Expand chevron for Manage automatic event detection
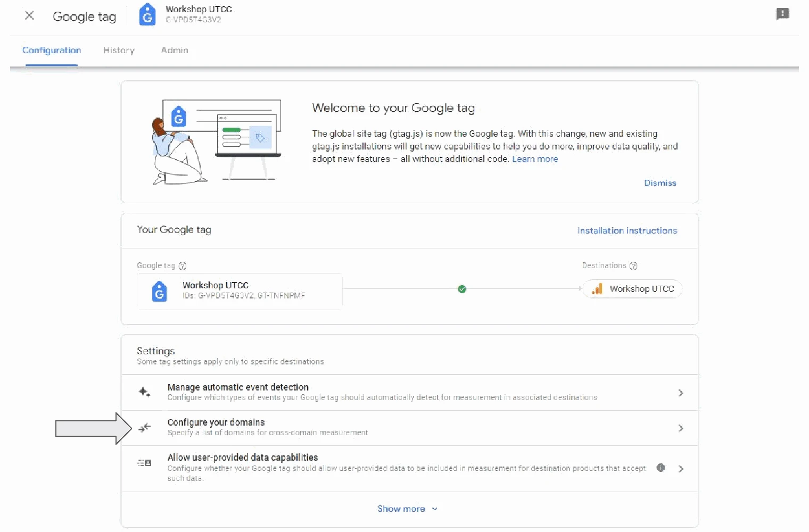 point(681,393)
